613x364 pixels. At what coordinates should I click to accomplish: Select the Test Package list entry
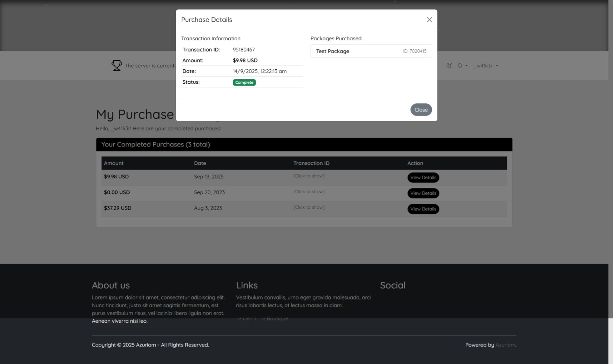point(371,51)
